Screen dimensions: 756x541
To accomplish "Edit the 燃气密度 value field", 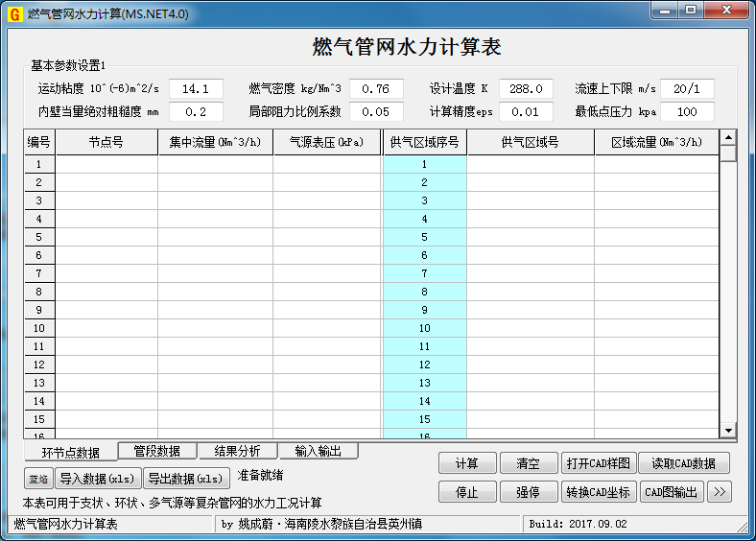I will point(376,89).
